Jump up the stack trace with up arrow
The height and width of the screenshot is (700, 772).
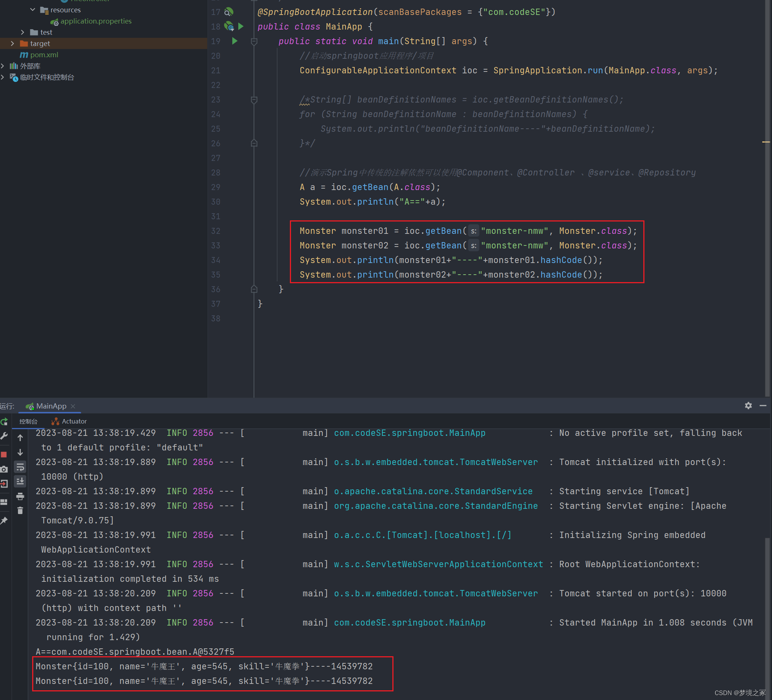pos(20,438)
